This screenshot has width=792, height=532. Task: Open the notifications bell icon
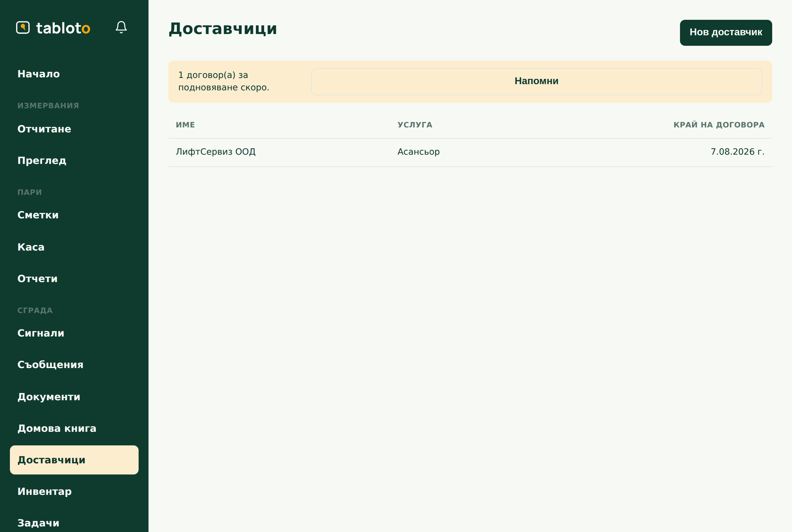pyautogui.click(x=121, y=28)
